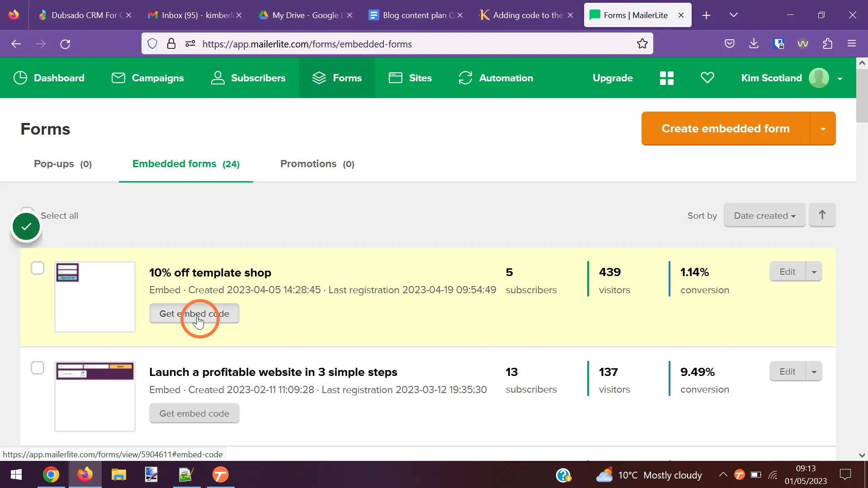Click the Firefox back arrow
Image resolution: width=868 pixels, height=488 pixels.
click(x=16, y=44)
